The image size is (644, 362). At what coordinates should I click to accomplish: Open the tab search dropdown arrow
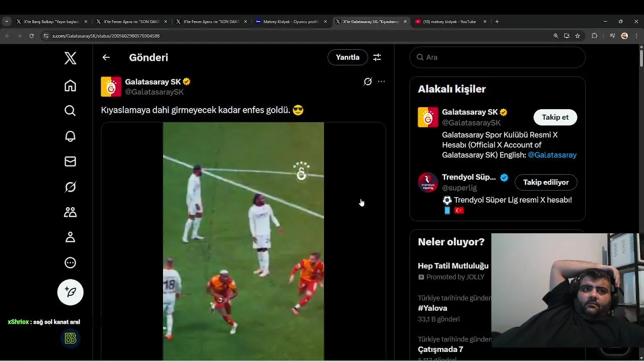7,22
